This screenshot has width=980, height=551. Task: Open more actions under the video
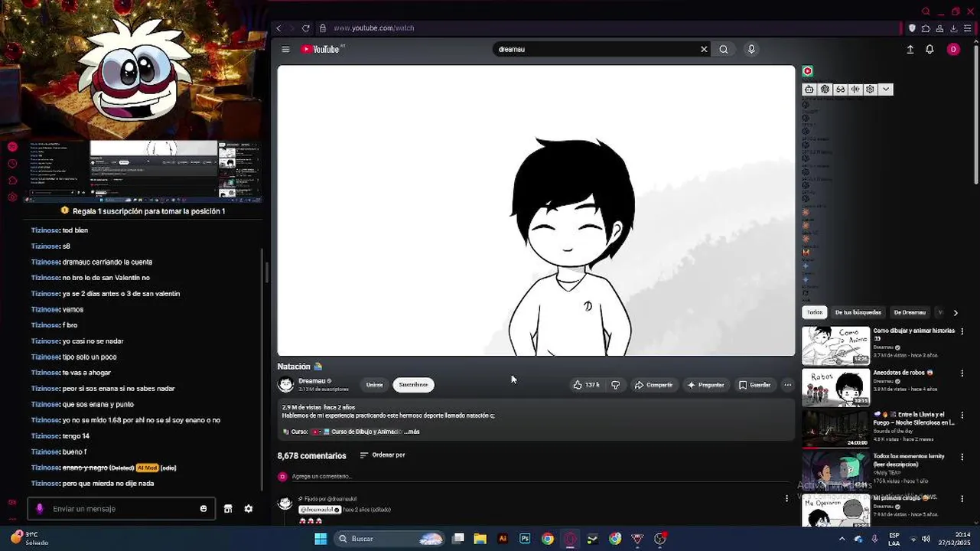787,385
